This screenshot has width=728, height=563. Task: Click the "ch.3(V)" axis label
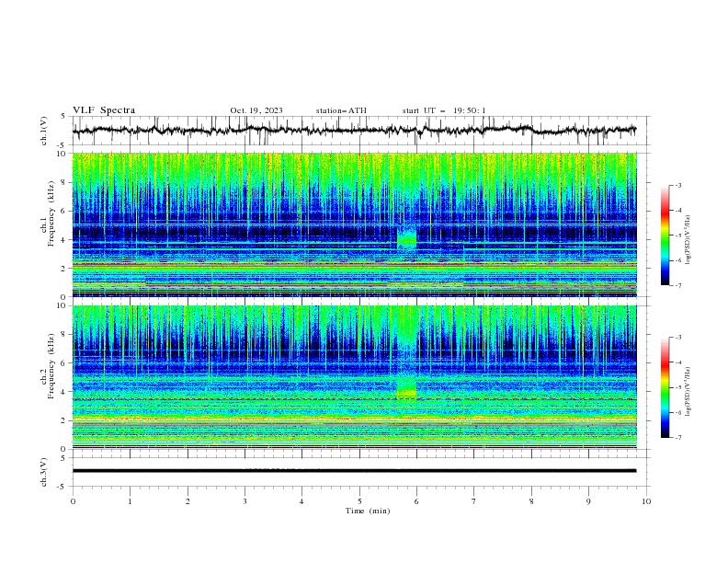pyautogui.click(x=44, y=472)
